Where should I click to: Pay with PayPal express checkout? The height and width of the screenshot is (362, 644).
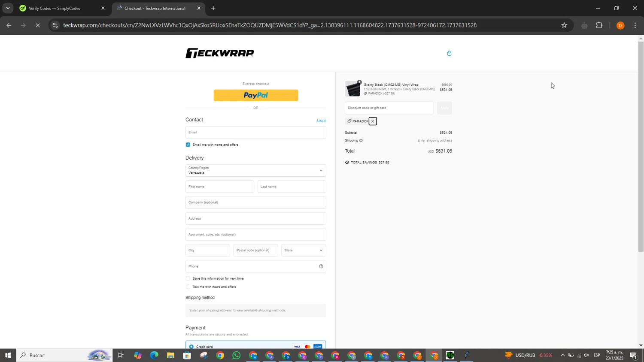point(256,95)
